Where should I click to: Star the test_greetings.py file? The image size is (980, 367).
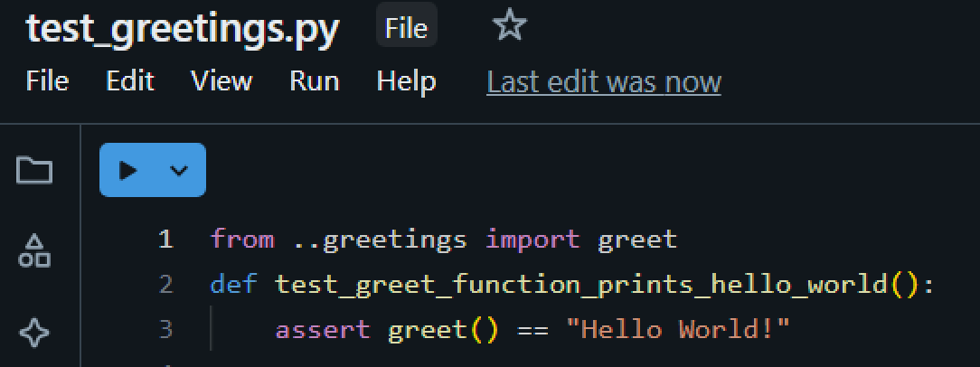509,26
